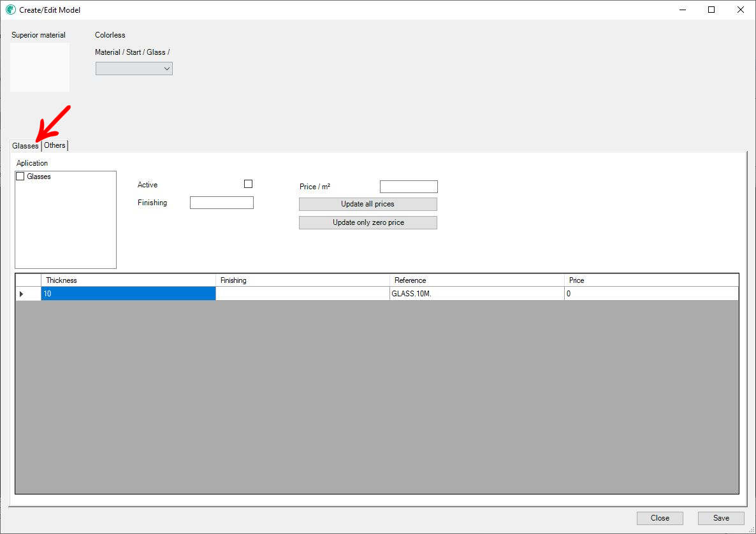
Task: Click Update only zero price button
Action: pos(368,222)
